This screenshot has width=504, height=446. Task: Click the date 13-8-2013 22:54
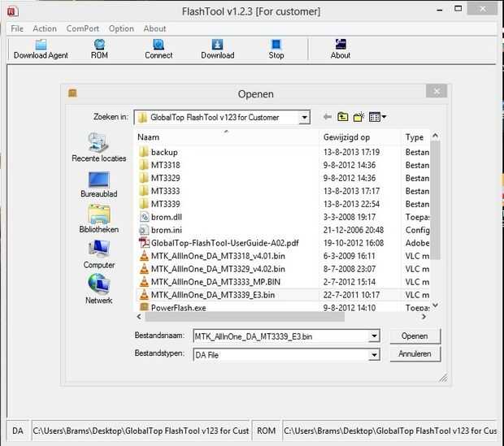point(351,204)
